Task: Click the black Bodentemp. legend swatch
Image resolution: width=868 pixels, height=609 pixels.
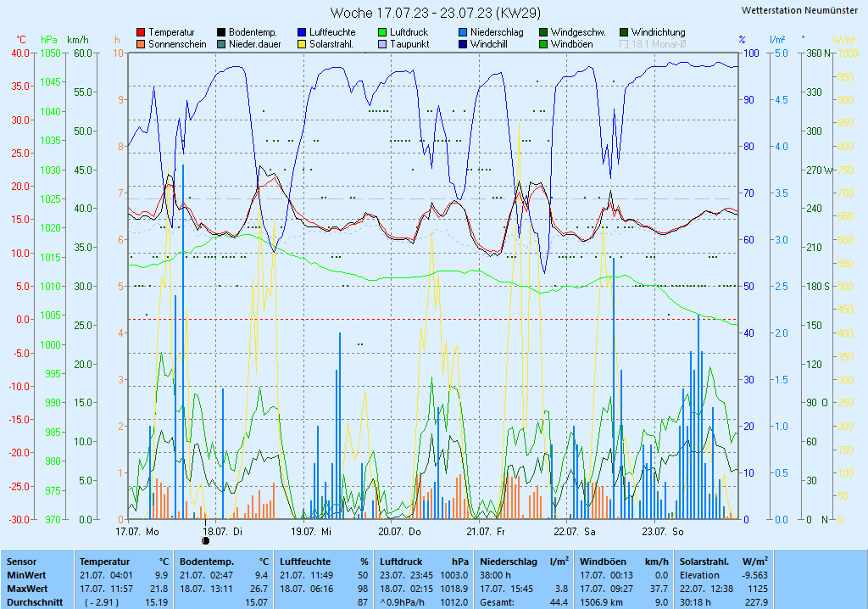Action: [221, 33]
